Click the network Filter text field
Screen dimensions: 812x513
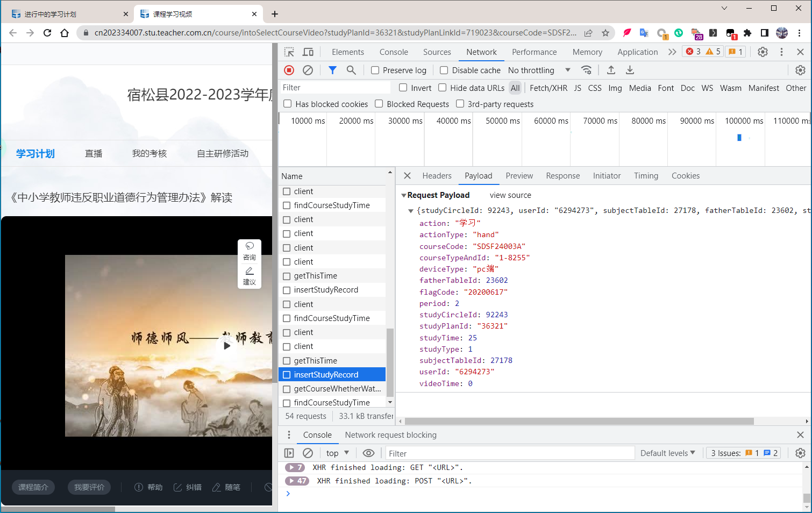pyautogui.click(x=334, y=88)
